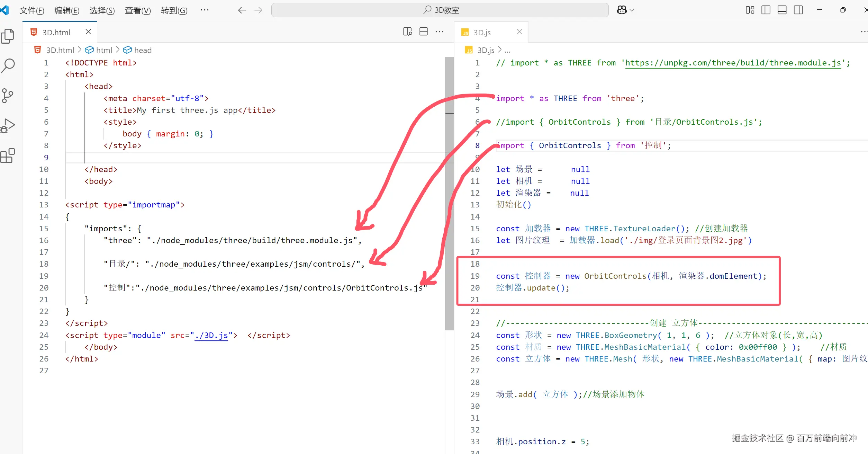Open the Extensions view

(8, 156)
